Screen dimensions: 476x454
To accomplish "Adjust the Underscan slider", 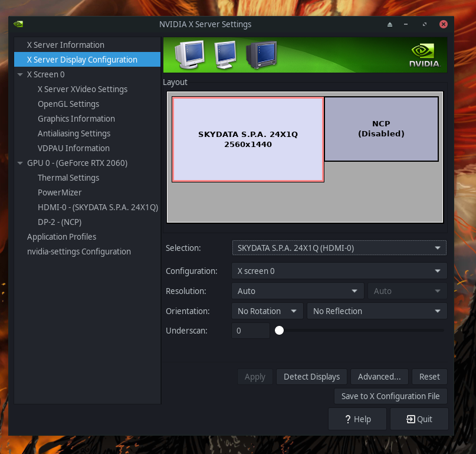I will tap(280, 331).
